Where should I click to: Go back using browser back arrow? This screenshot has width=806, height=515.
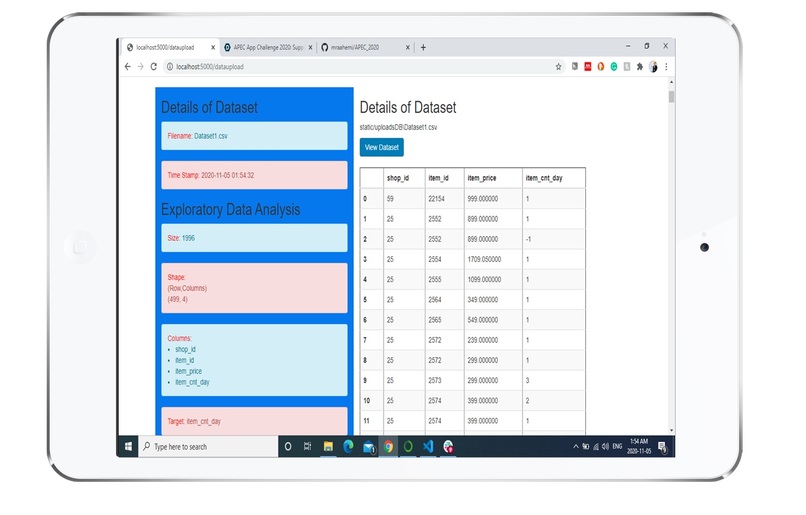(x=127, y=67)
